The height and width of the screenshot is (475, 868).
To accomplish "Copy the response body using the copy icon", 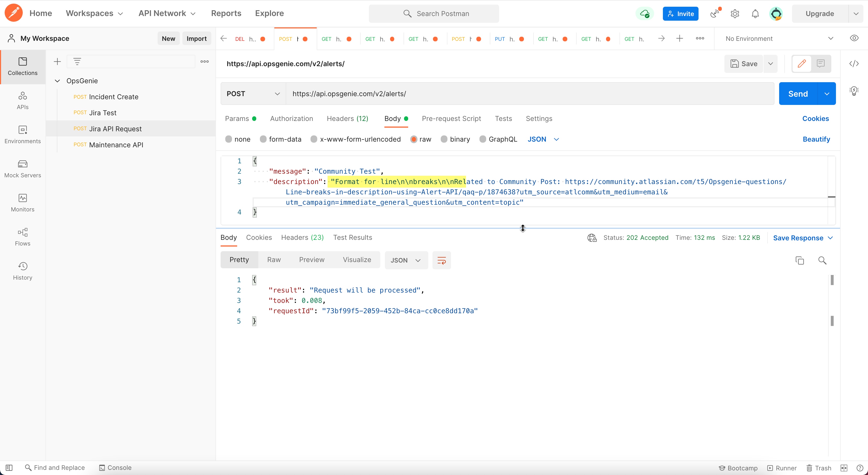I will click(x=800, y=260).
